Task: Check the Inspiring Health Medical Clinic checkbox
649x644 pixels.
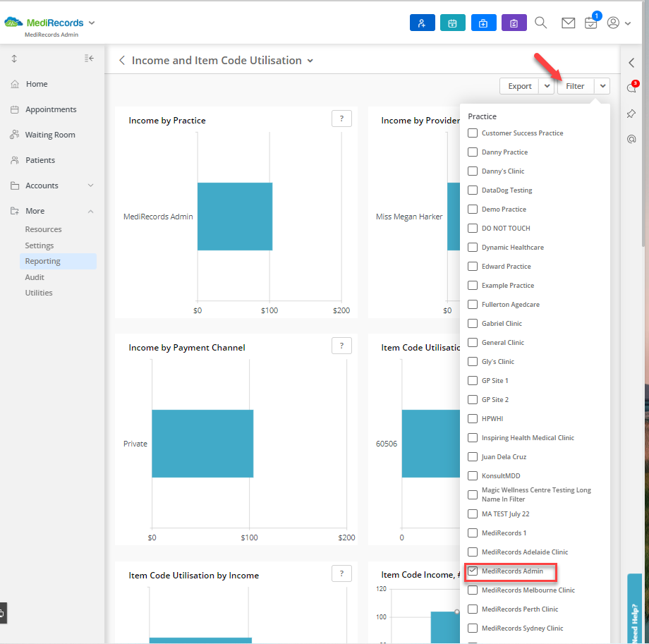Action: (472, 437)
